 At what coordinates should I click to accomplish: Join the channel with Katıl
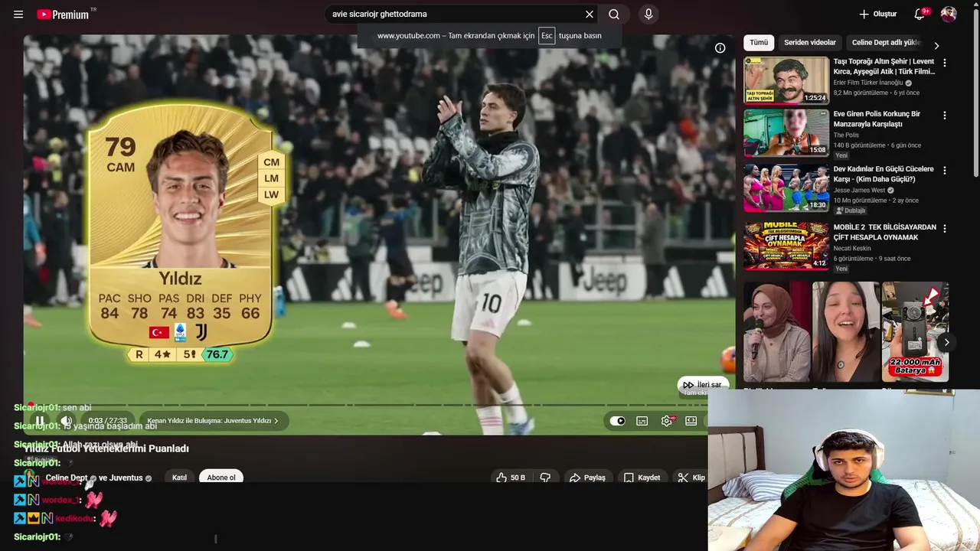[x=179, y=478]
